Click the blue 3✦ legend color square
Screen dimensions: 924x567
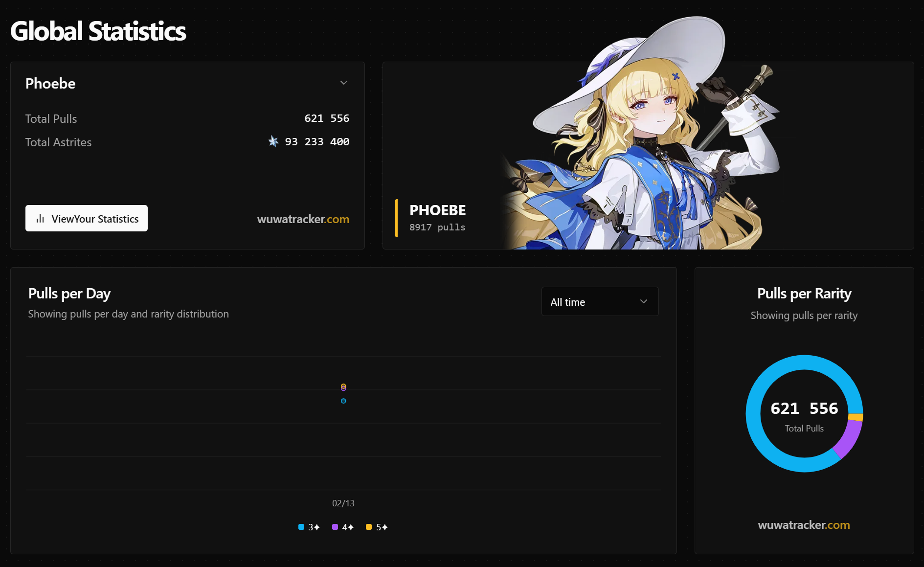(x=301, y=527)
